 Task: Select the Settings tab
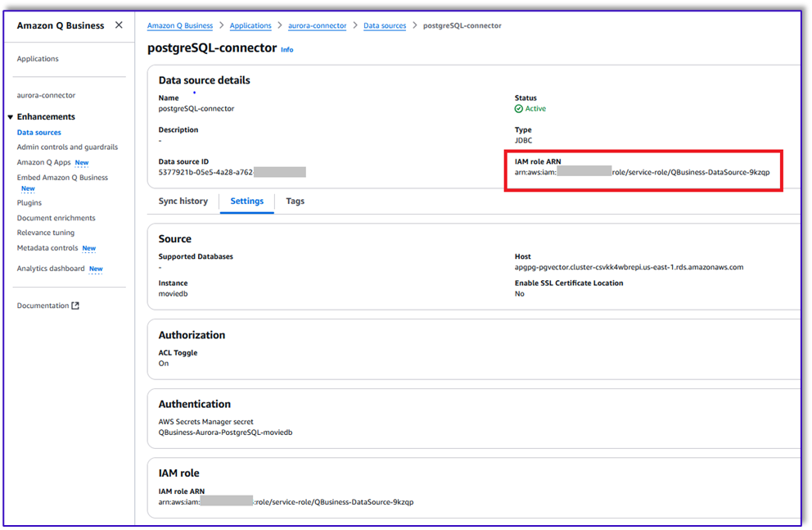point(246,202)
